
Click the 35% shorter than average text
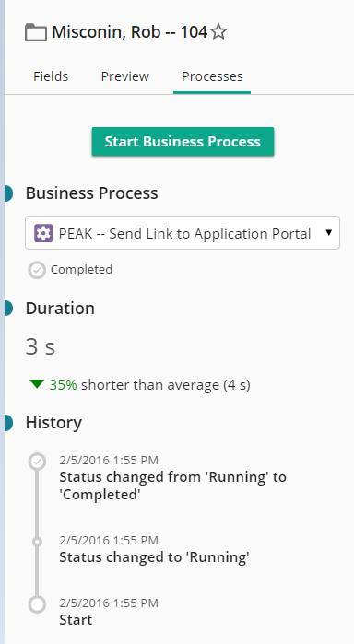coord(149,385)
